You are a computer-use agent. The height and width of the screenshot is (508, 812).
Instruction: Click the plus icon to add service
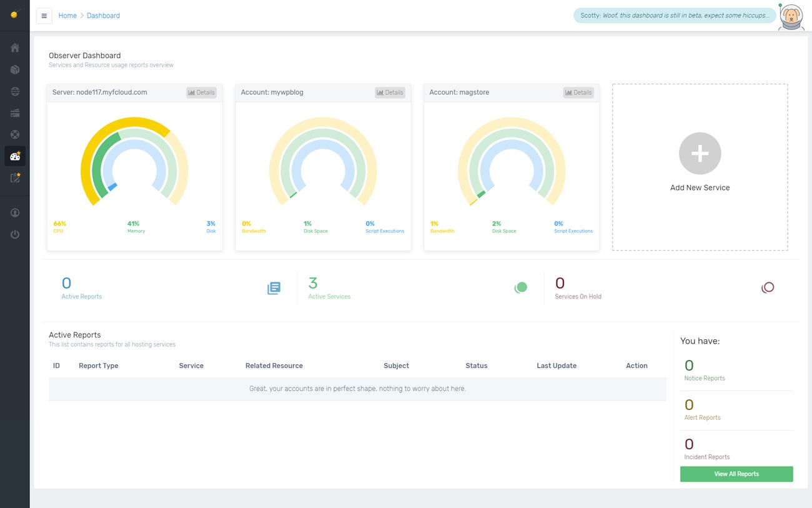(700, 153)
